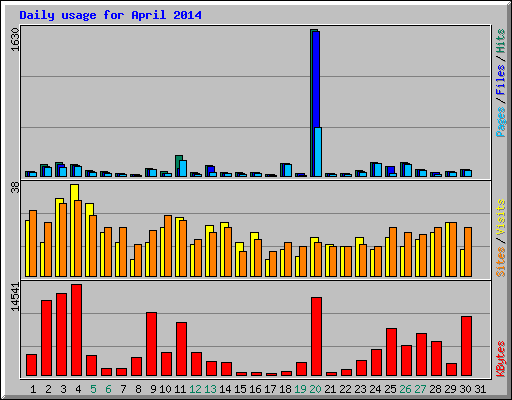Click the red KBytes bar for day 9

[151, 344]
